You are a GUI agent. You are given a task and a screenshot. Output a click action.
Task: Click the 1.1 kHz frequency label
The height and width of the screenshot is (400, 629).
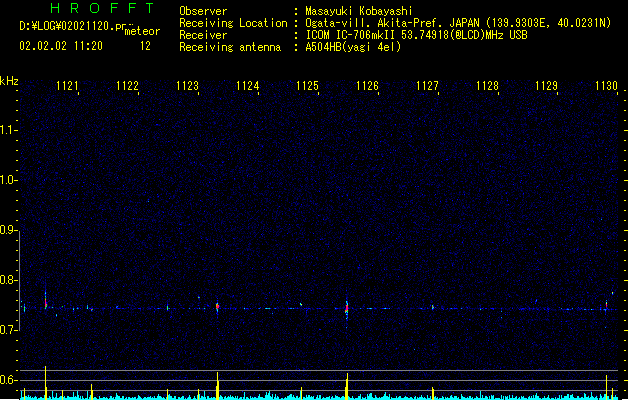8,130
